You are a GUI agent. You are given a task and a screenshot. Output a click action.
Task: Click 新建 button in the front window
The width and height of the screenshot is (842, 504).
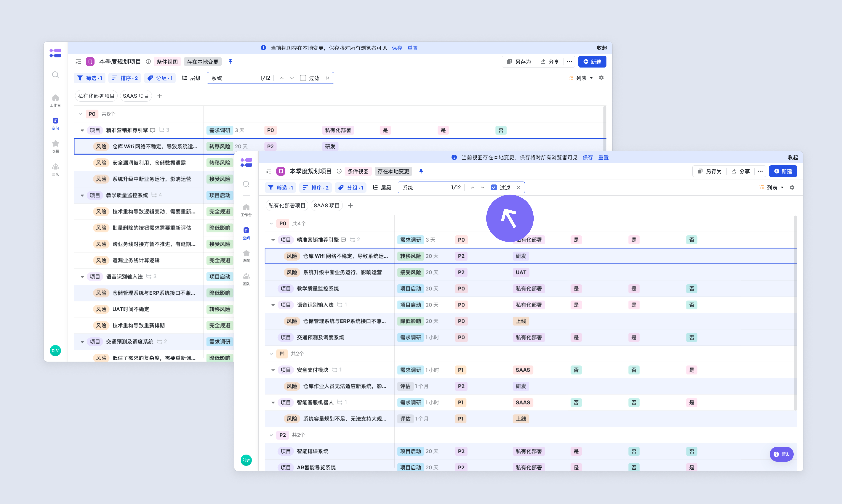click(x=783, y=171)
